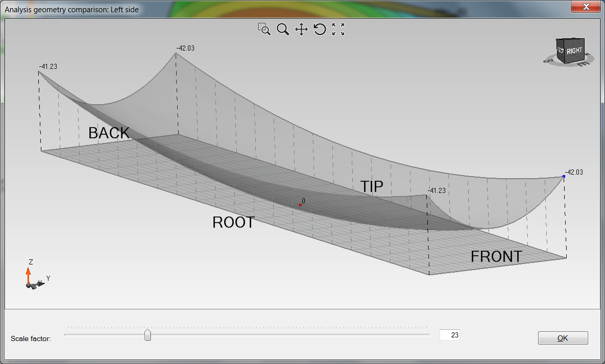Click the Scale factor value field
This screenshot has width=605, height=364.
[449, 335]
